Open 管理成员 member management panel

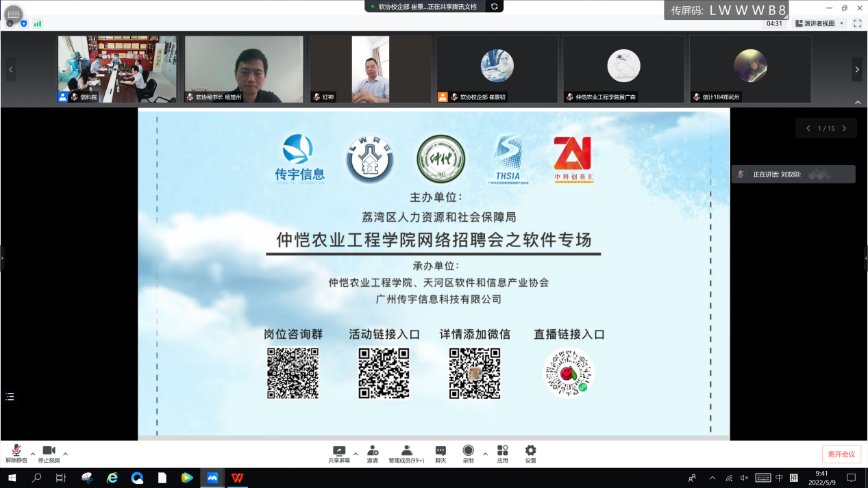click(406, 453)
